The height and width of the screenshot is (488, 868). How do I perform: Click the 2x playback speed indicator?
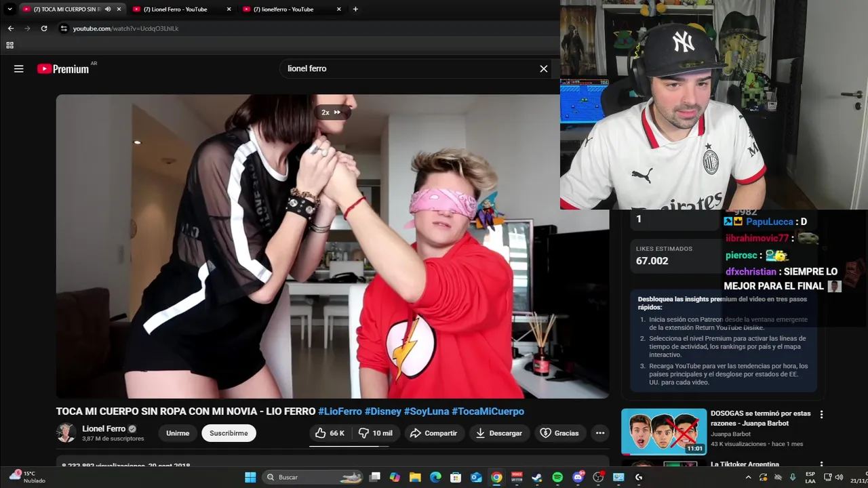(331, 113)
